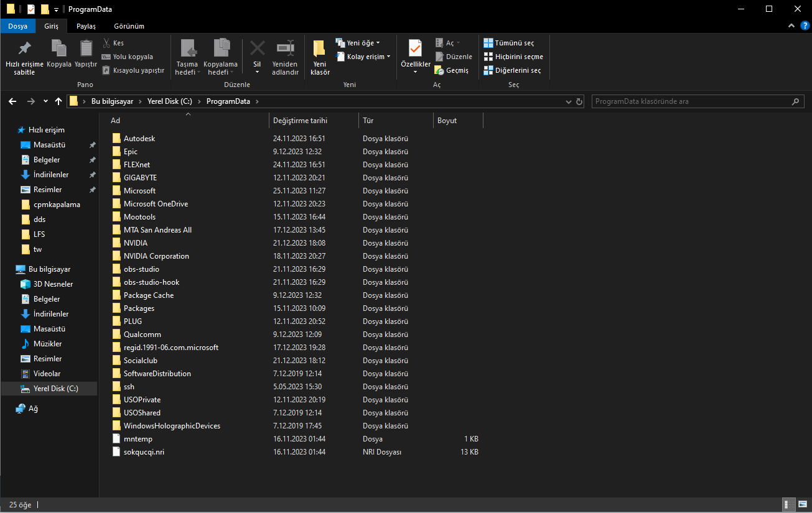Switch to the Paylaş tab

click(x=86, y=26)
